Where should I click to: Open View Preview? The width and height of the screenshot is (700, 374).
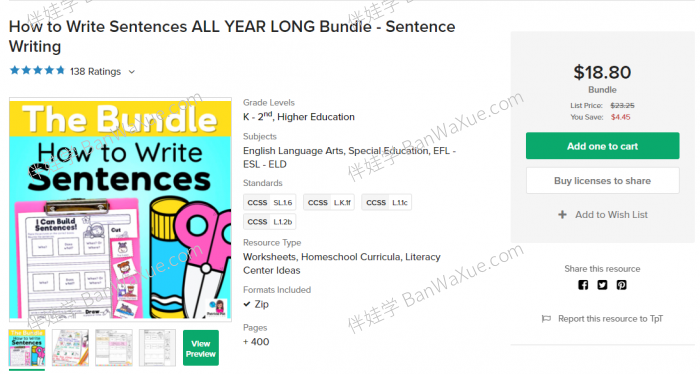(x=200, y=348)
